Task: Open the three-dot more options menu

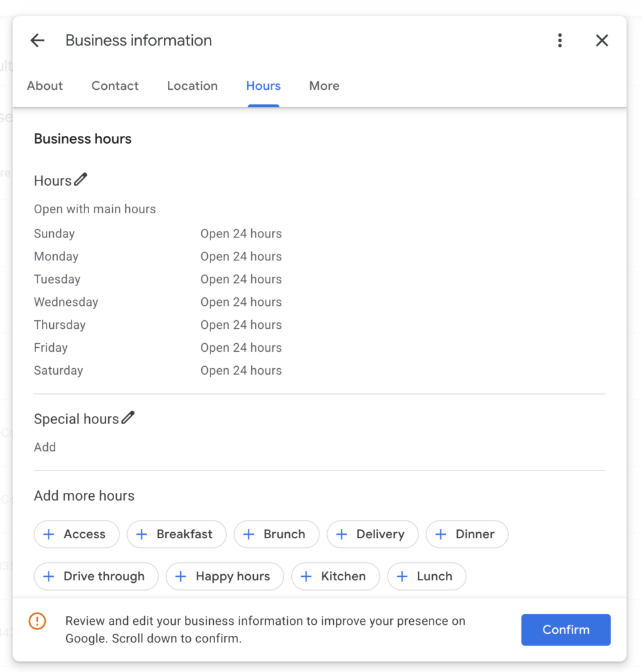Action: pyautogui.click(x=560, y=40)
